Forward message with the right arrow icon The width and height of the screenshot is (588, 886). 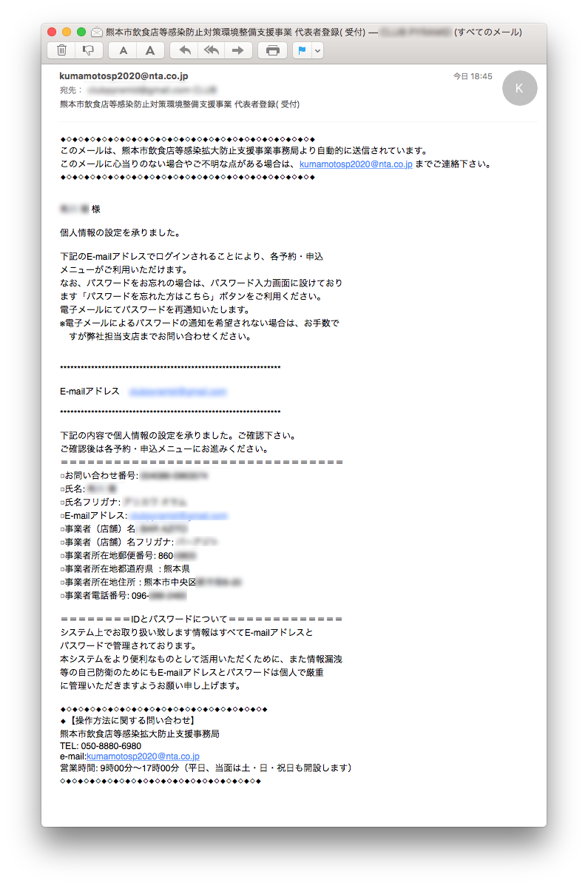[238, 50]
